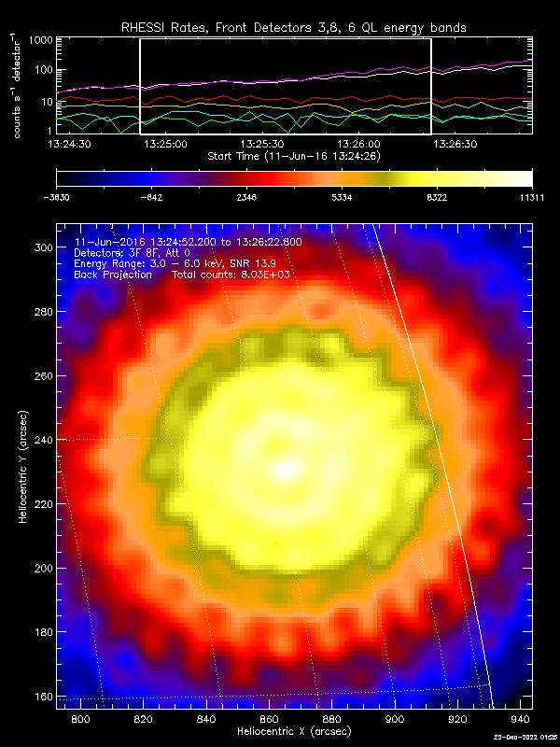Click the 160 tick on the Y axis

click(x=44, y=697)
